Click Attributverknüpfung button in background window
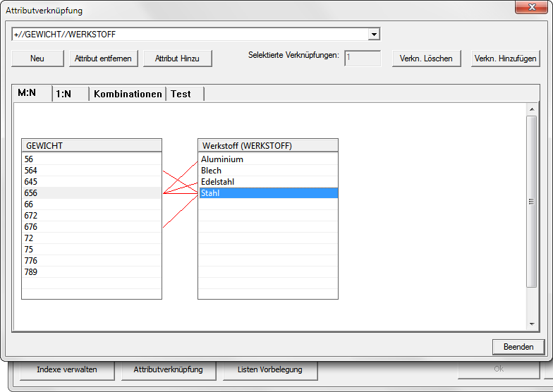This screenshot has width=553, height=392. click(x=168, y=369)
